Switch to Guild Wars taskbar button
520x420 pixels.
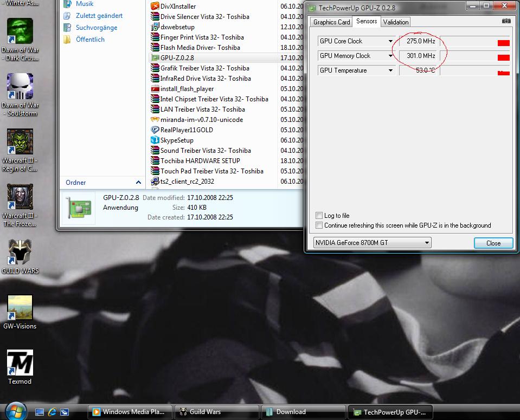[217, 412]
